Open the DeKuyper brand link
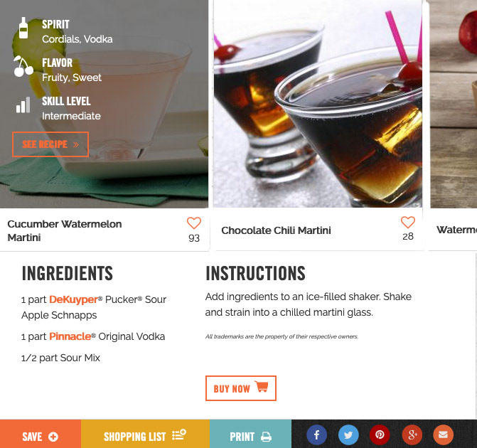Image resolution: width=477 pixels, height=448 pixels. coord(74,299)
